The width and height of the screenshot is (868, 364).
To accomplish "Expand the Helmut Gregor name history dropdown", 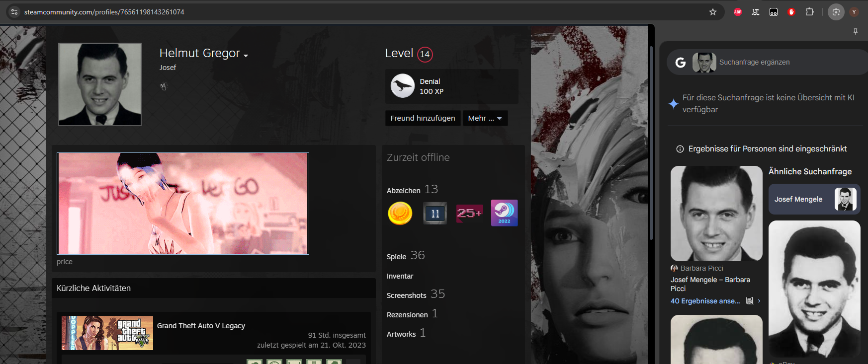I will [246, 55].
